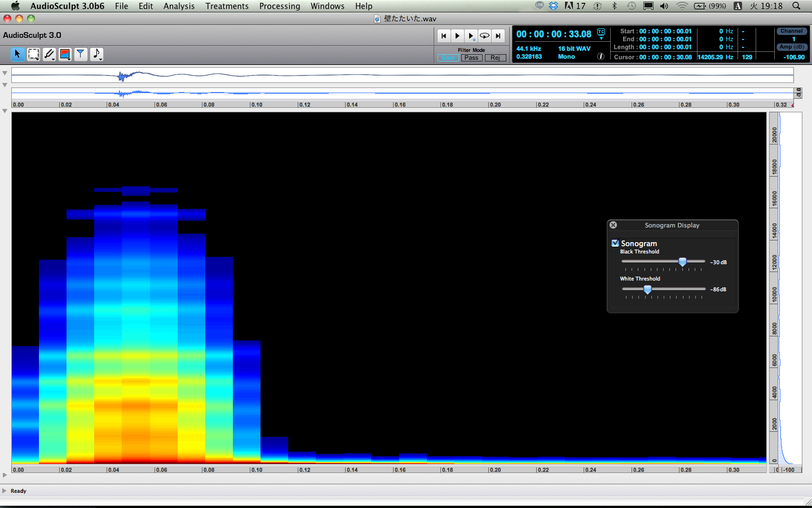
Task: Open the Processing menu
Action: click(280, 6)
